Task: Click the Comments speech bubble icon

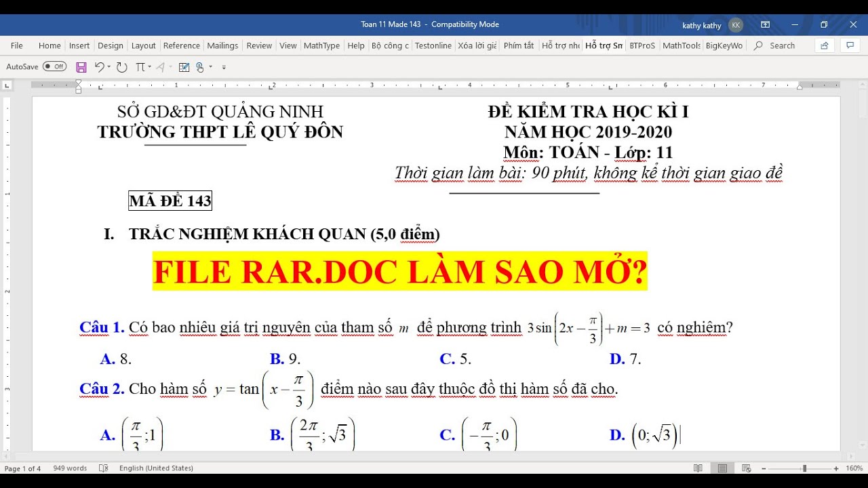Action: point(850,45)
